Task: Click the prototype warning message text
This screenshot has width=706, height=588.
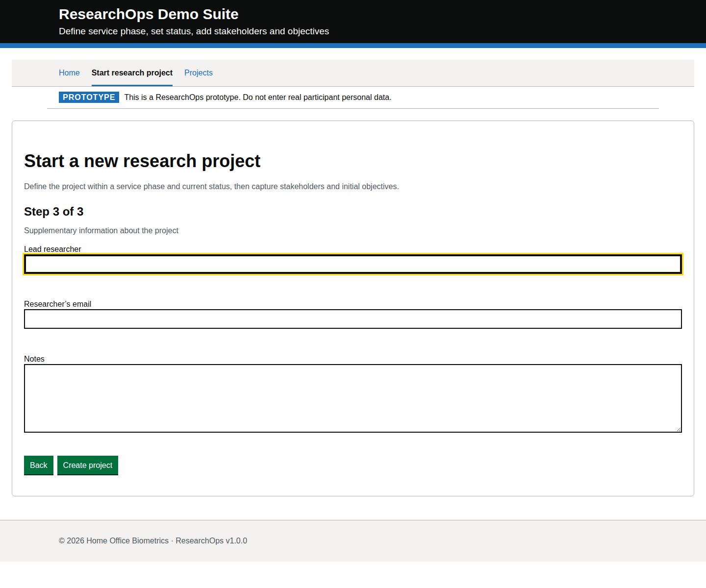Action: pos(257,97)
